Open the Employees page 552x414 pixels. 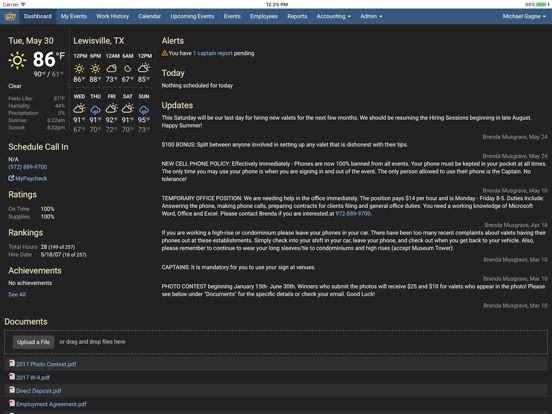pos(264,16)
